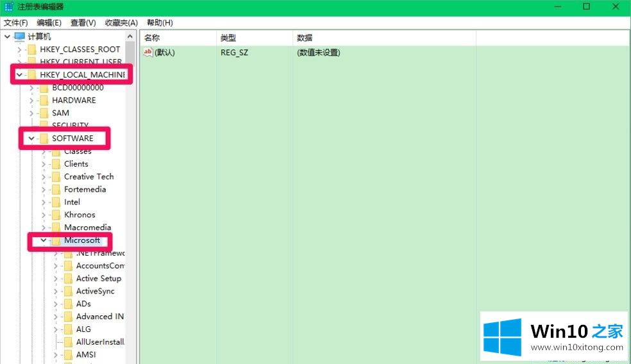Open the 查看(V) menu
This screenshot has width=631, height=364.
tap(83, 23)
